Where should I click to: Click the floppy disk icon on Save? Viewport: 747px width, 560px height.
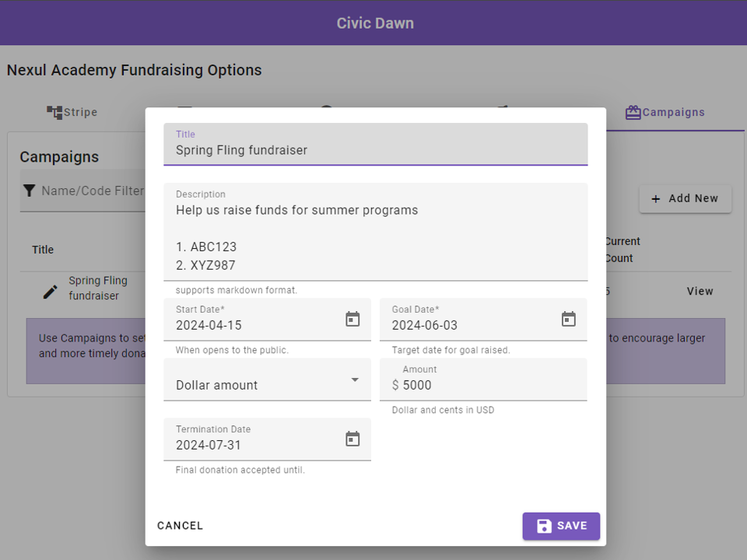(545, 526)
